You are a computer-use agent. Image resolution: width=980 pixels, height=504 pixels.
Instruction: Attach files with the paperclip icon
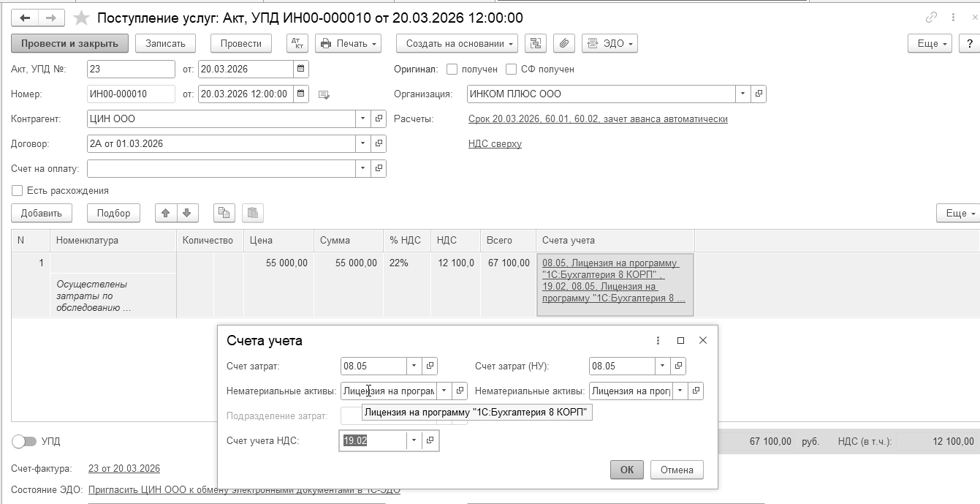click(563, 43)
